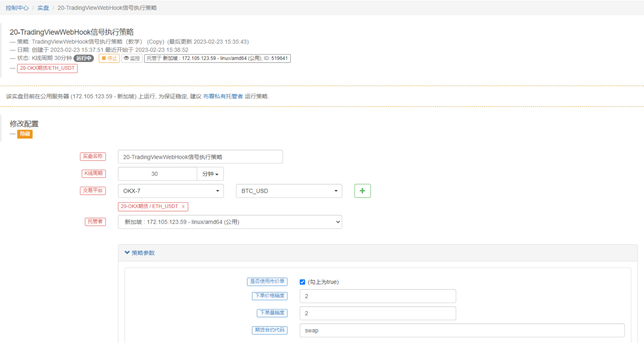The height and width of the screenshot is (343, 644).
Task: Toggle 是否使用市价单 checkbox
Action: click(x=303, y=282)
